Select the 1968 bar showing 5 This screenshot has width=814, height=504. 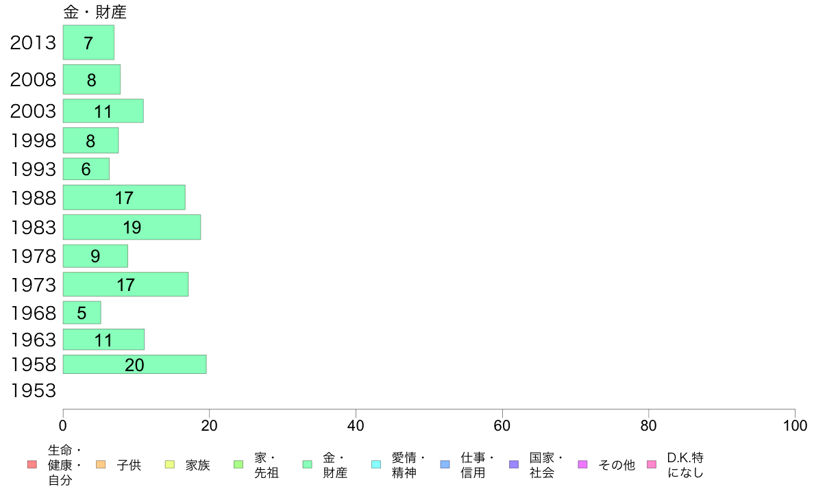(x=82, y=313)
